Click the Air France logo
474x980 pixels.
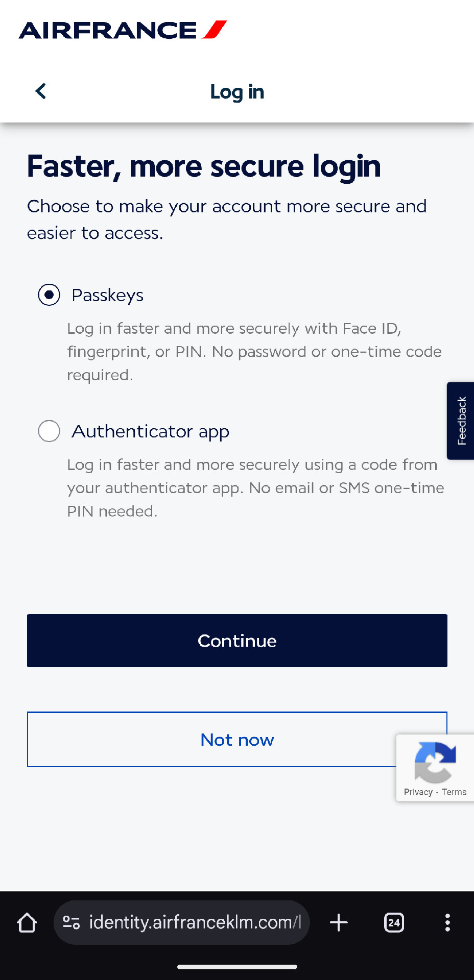123,30
